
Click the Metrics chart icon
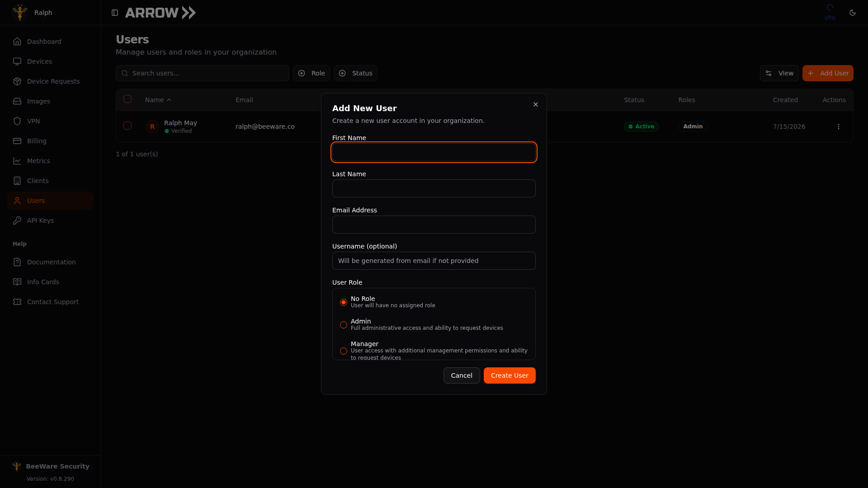point(17,161)
